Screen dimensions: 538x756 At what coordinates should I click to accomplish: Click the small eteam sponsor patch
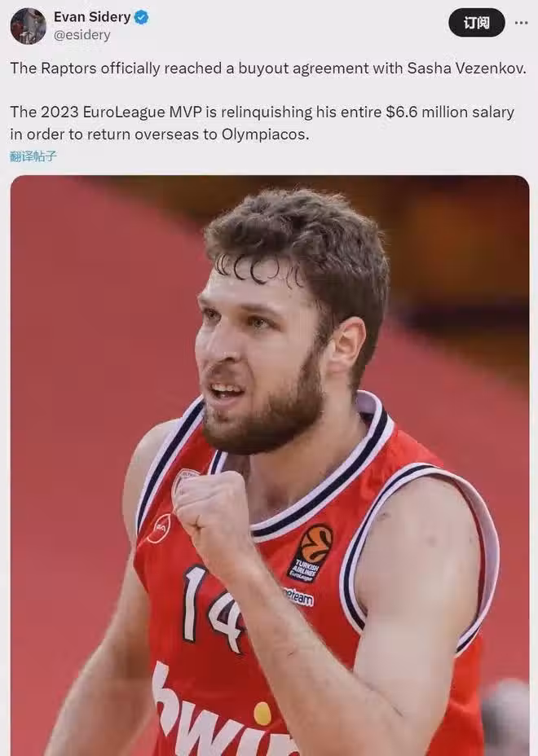(298, 597)
